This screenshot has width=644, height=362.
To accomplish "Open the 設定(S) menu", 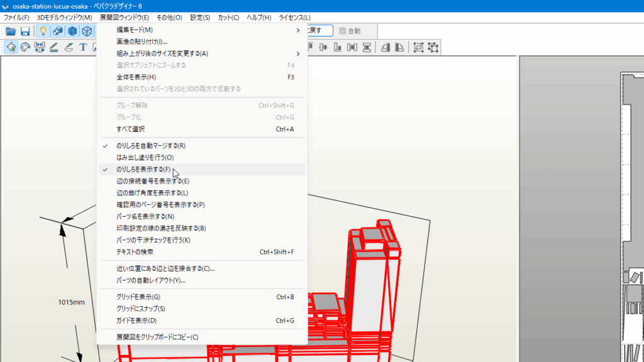I will 200,17.
